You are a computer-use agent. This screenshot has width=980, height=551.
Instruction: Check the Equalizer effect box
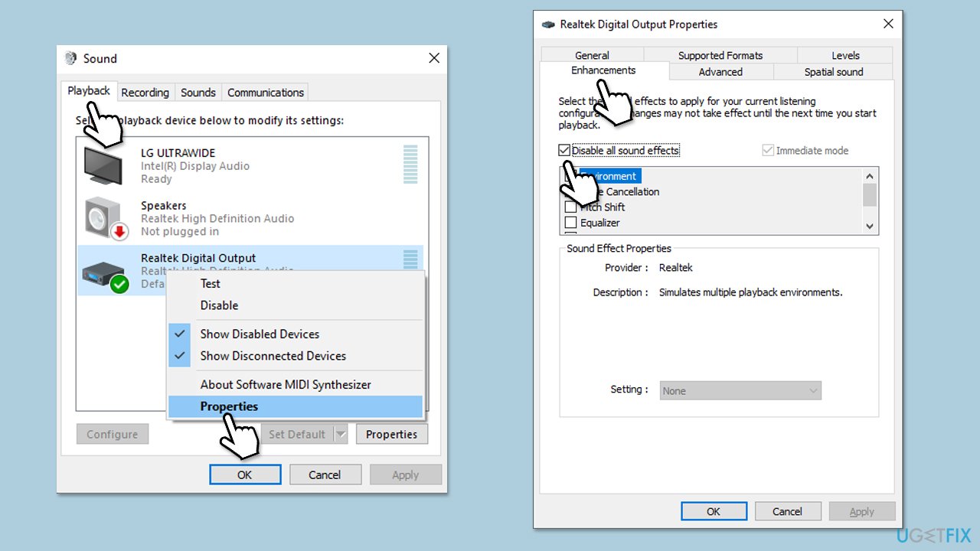(x=570, y=223)
